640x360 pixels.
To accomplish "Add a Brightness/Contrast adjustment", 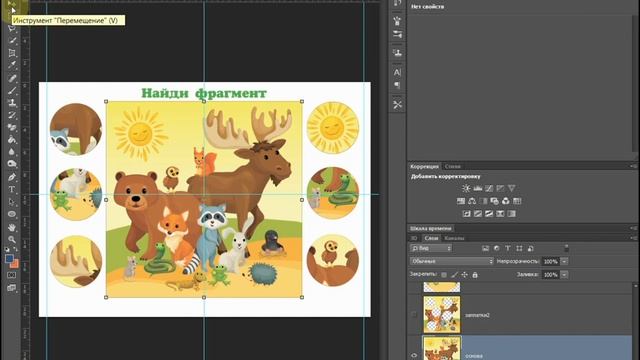I will (x=466, y=188).
